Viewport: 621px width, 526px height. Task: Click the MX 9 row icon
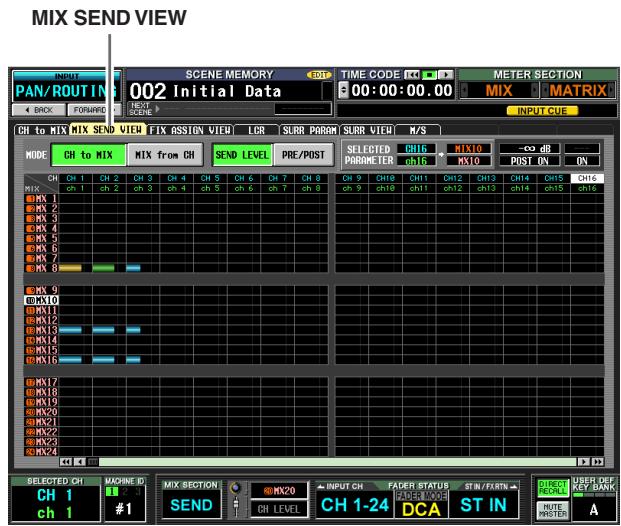click(30, 290)
